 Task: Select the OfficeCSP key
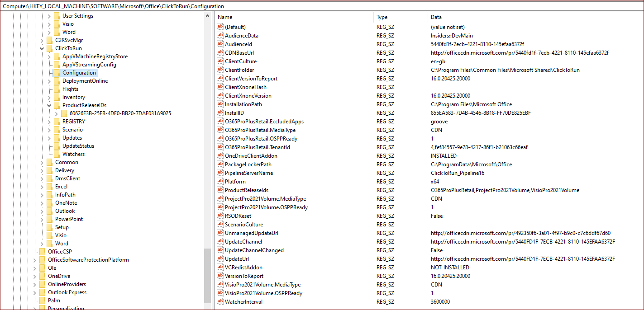coord(60,252)
